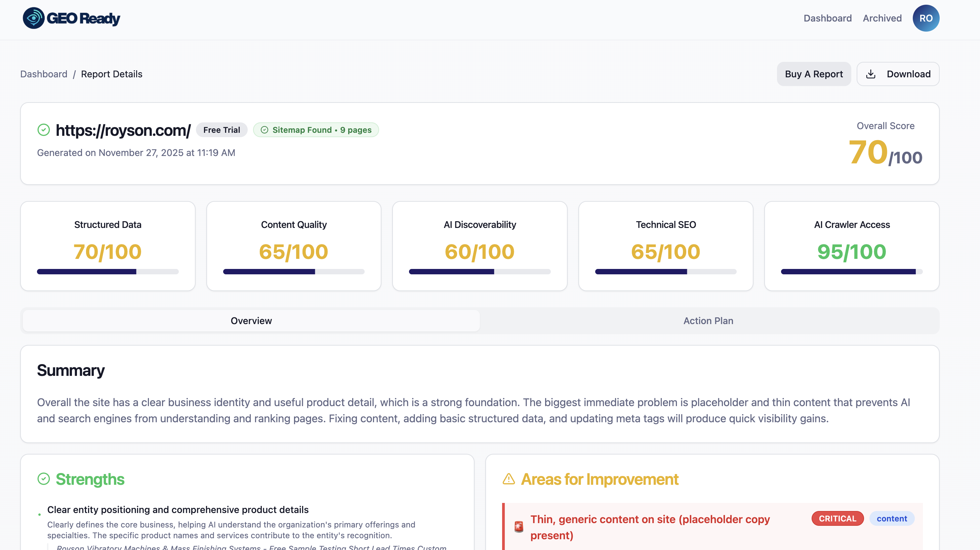Screen dimensions: 980x550
Task: Click the download arrow icon
Action: click(x=870, y=74)
